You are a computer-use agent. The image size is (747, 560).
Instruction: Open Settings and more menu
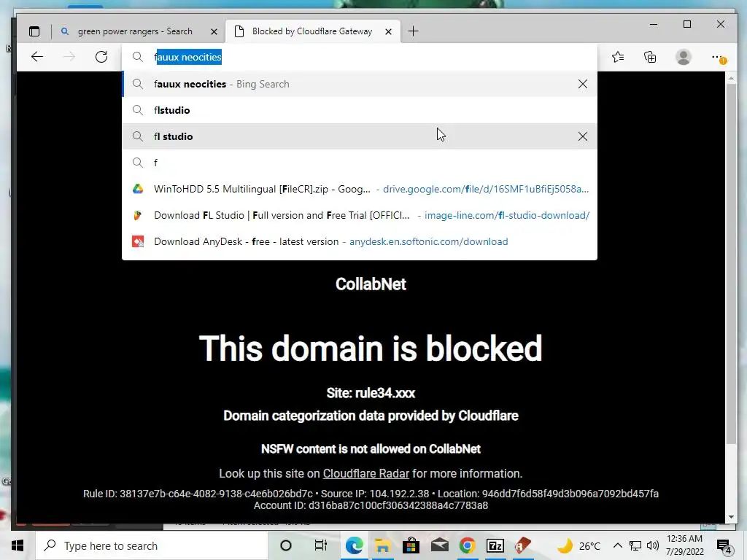point(718,57)
